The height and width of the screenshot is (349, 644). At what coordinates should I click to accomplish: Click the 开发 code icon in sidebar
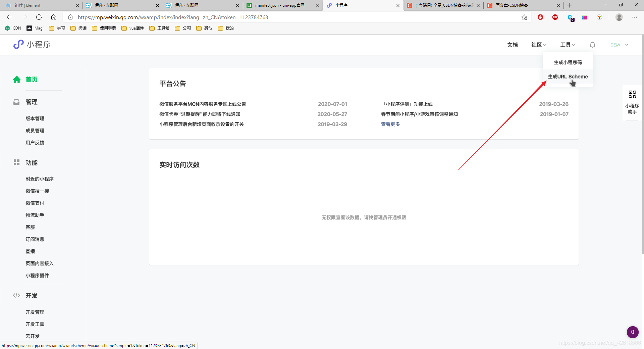16,295
